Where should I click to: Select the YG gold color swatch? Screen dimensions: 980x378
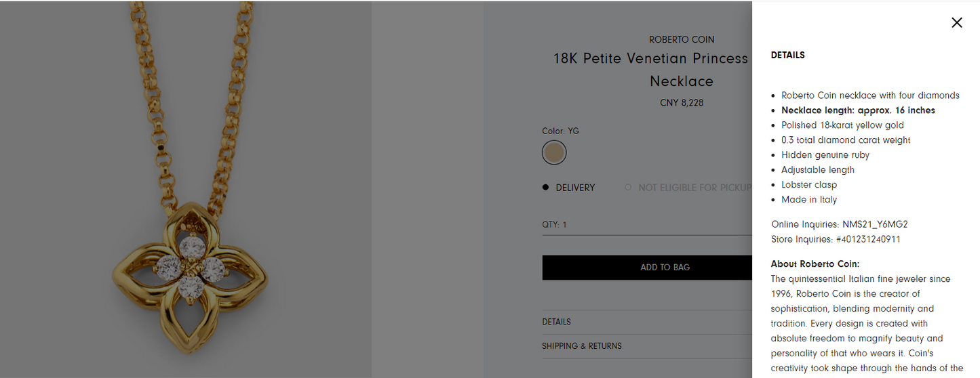(554, 152)
